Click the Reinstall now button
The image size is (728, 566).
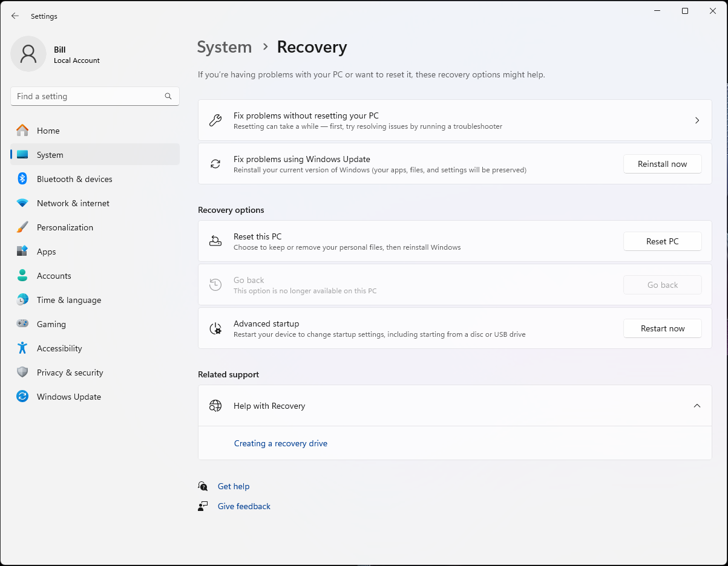pyautogui.click(x=663, y=164)
